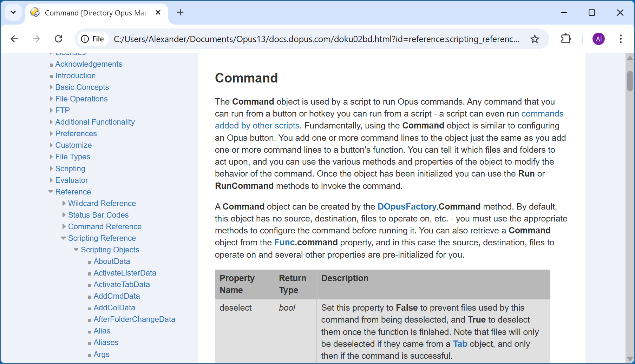This screenshot has height=364, width=635.
Task: Click the scroll down arrow
Action: point(630,359)
